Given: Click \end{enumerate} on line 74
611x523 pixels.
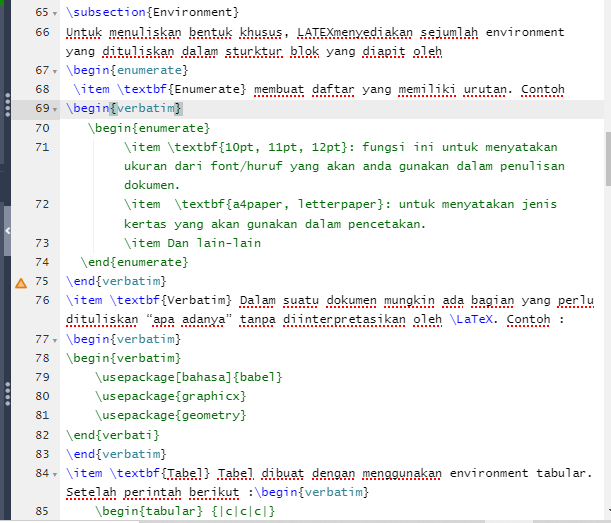Looking at the screenshot, I should click(134, 262).
